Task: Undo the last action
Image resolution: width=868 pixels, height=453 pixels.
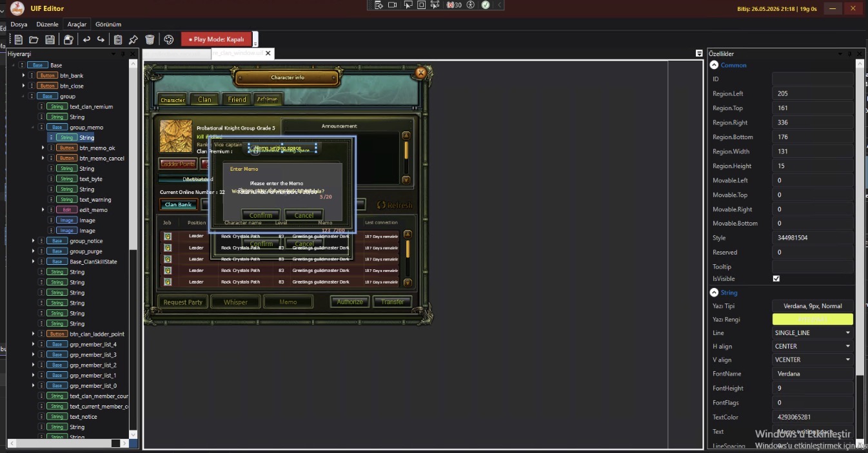Action: (86, 39)
